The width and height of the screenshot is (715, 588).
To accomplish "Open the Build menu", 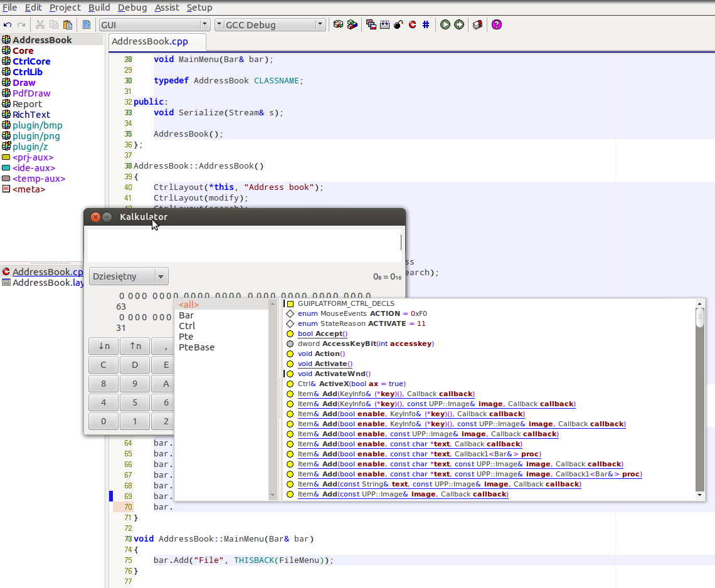I will click(99, 8).
